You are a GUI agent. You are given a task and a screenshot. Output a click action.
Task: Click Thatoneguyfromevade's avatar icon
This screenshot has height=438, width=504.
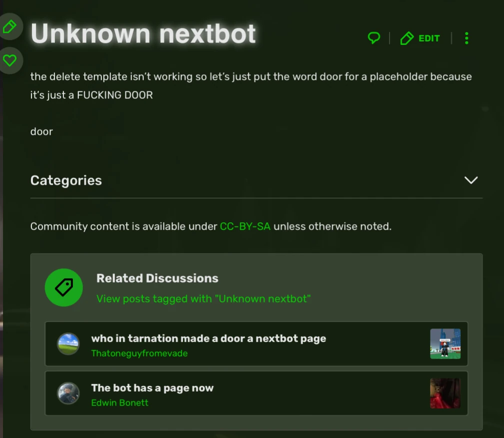[68, 344]
